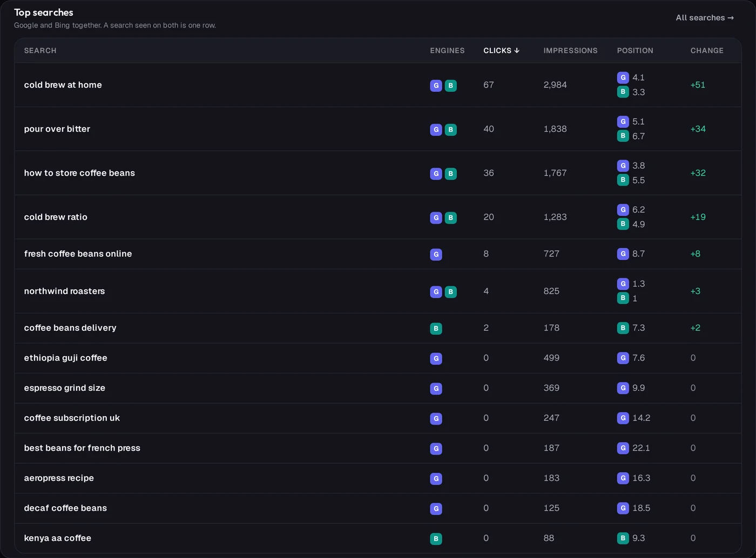The image size is (756, 558).
Task: Open 'how to store coffee beans' query
Action: point(79,173)
